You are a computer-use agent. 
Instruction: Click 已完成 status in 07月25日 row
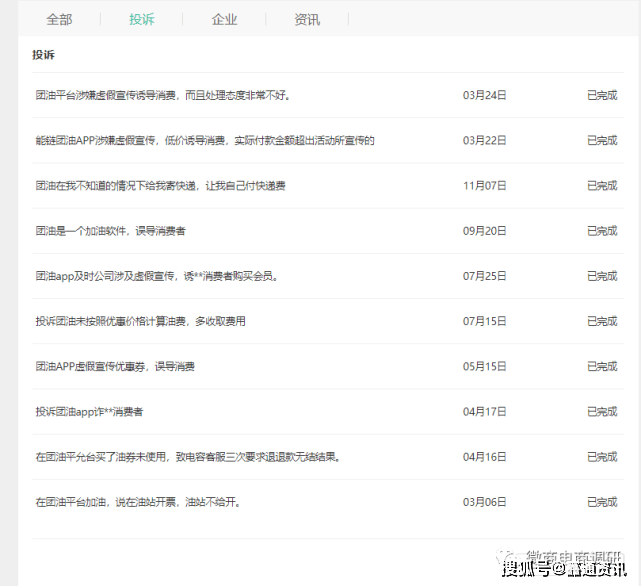602,276
